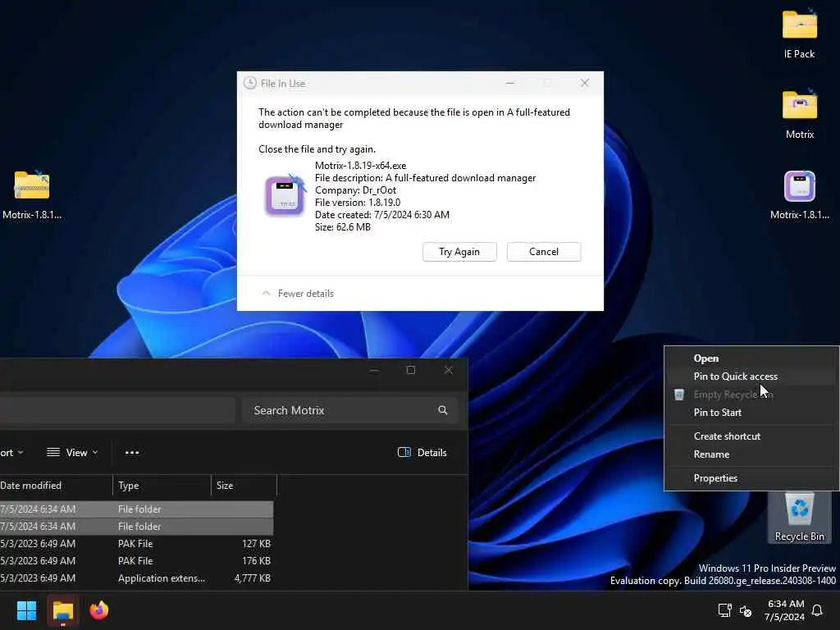This screenshot has width=840, height=630.
Task: Open the View dropdown in Explorer
Action: (73, 453)
